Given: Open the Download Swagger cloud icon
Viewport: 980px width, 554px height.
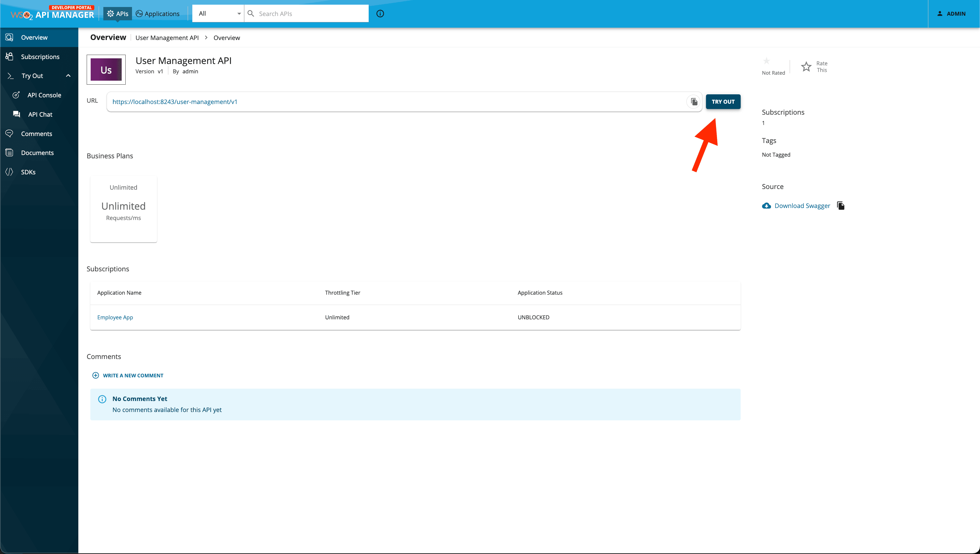Looking at the screenshot, I should [766, 205].
